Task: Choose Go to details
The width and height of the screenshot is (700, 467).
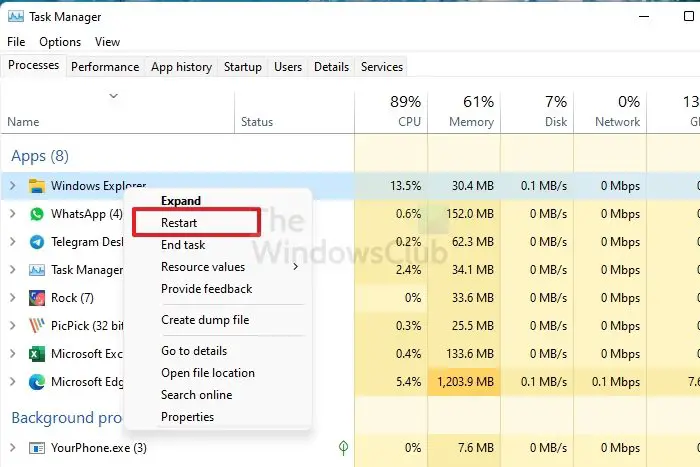Action: [x=194, y=351]
